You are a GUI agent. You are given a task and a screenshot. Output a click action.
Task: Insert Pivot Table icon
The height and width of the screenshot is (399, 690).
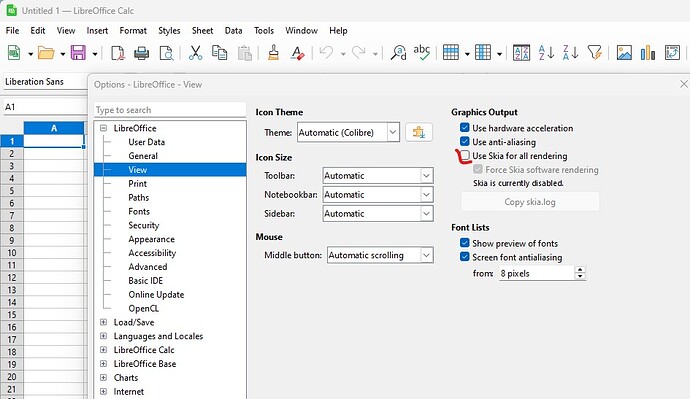point(672,53)
